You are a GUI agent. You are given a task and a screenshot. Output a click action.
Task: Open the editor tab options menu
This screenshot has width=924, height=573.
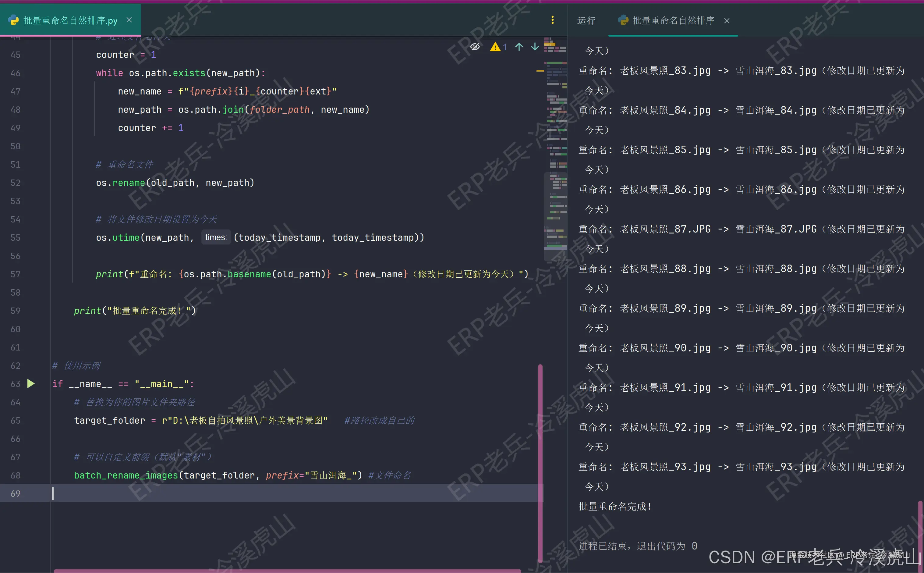[553, 20]
